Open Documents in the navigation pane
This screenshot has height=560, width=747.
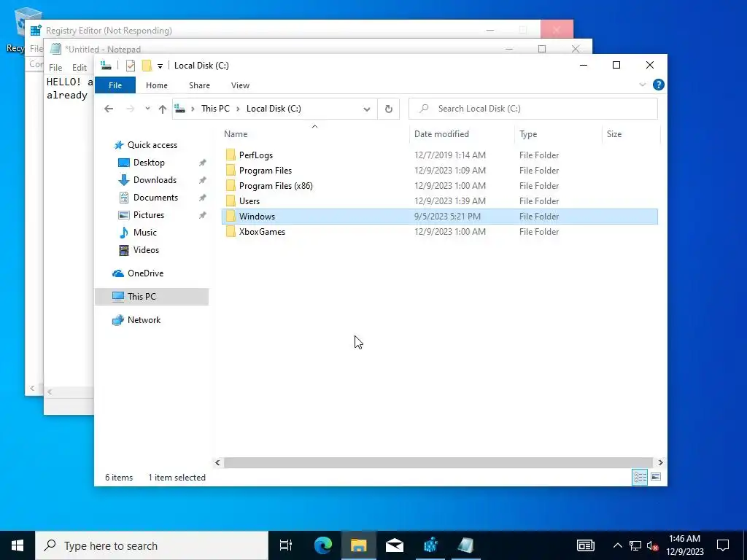tap(156, 198)
